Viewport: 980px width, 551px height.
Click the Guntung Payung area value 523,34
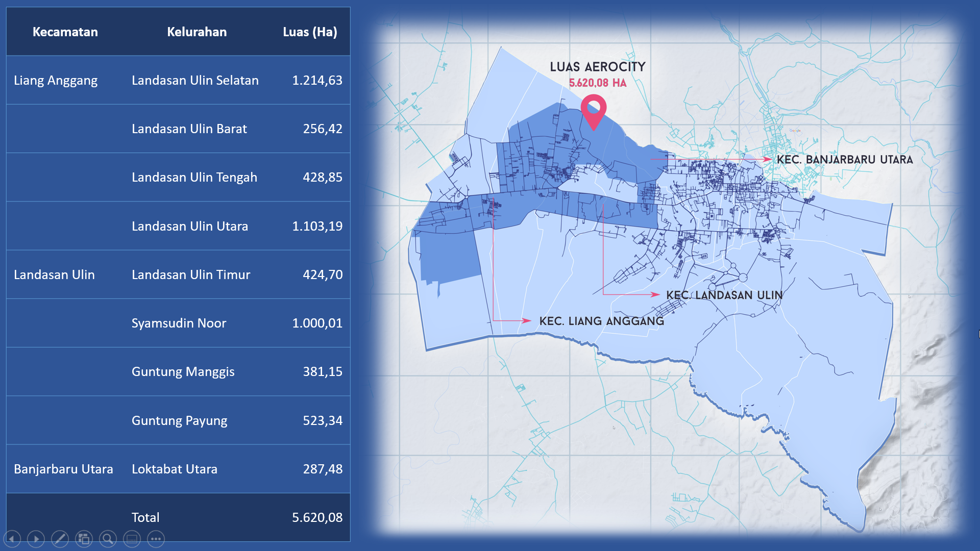322,420
